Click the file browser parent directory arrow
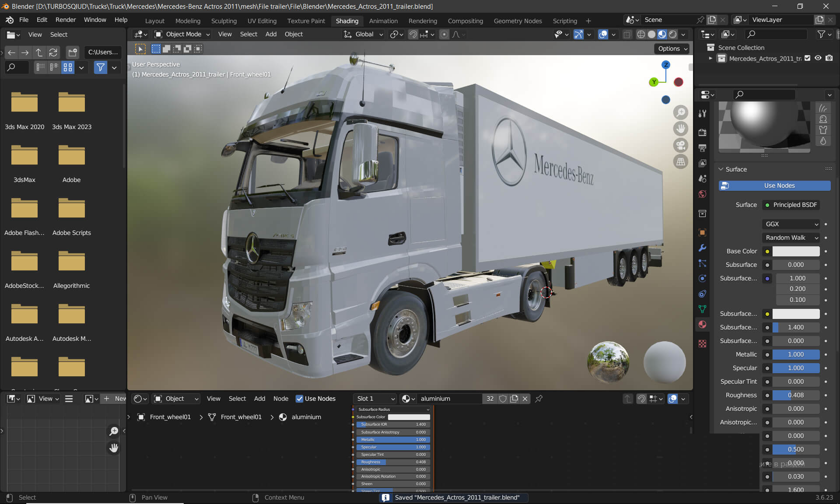 pyautogui.click(x=39, y=52)
